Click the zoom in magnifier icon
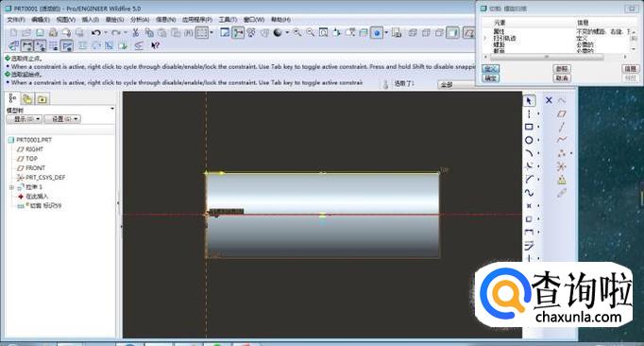The width and height of the screenshot is (644, 346). coord(297,32)
